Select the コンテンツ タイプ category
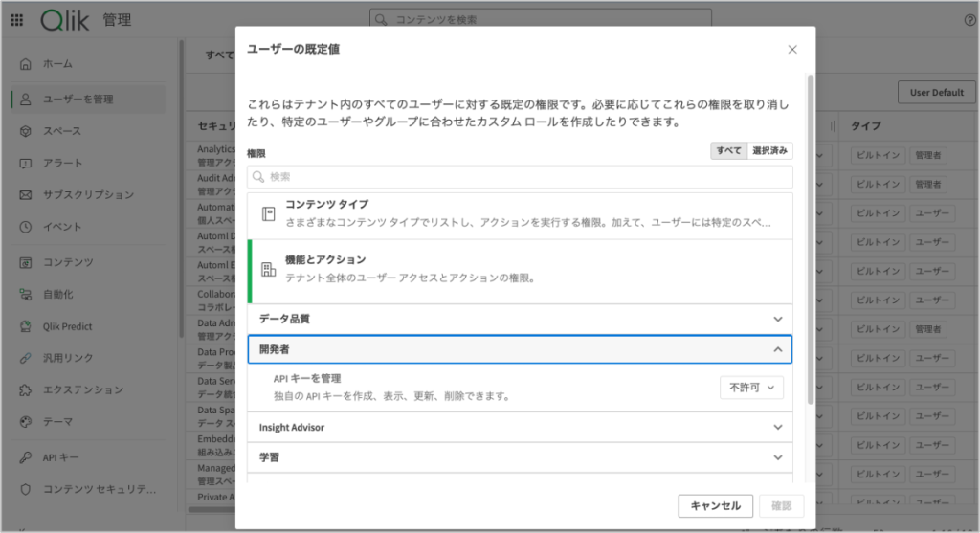980x533 pixels. (520, 213)
